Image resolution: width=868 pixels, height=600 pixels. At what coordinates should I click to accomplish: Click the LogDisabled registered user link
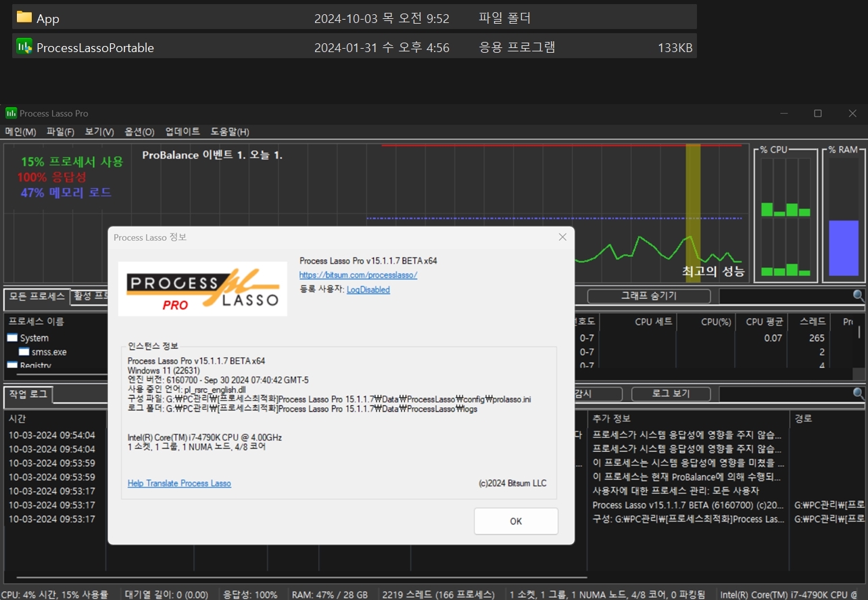(x=368, y=290)
